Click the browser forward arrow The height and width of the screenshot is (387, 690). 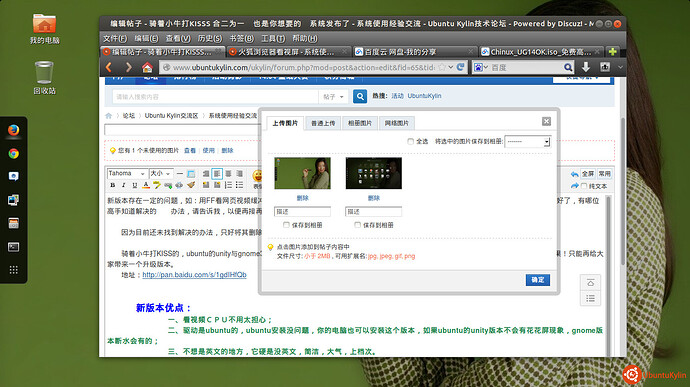128,67
